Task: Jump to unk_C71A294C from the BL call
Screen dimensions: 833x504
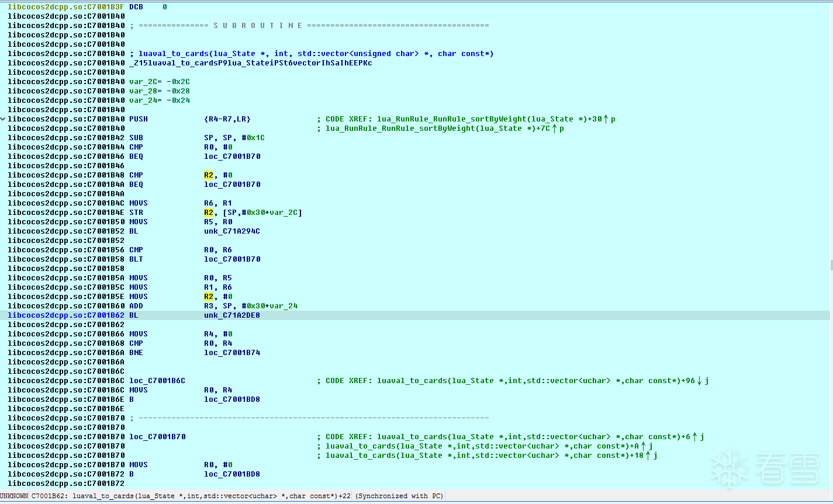Action: [x=232, y=231]
